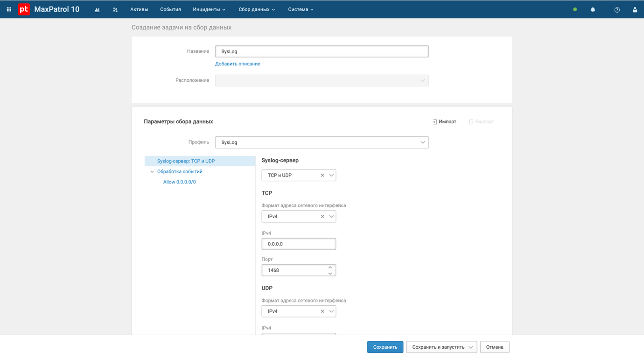Decrease the TCP port value
644x359 pixels.
[330, 273]
